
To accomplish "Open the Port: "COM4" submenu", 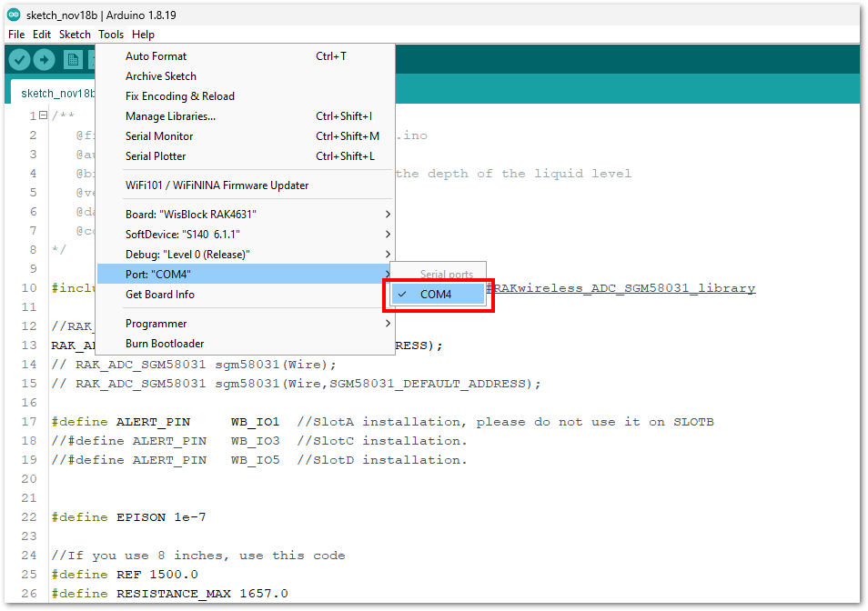I will pos(245,275).
